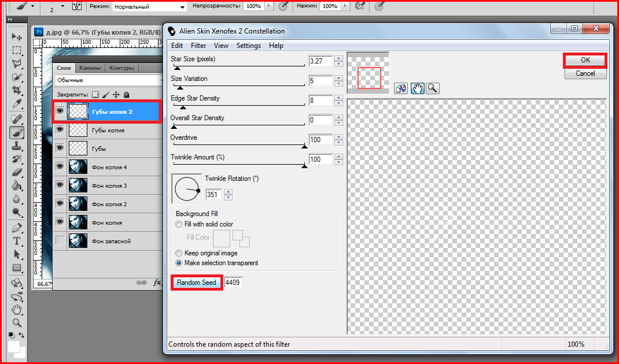Select the Path Selection tool
619x364 pixels.
coord(17,254)
